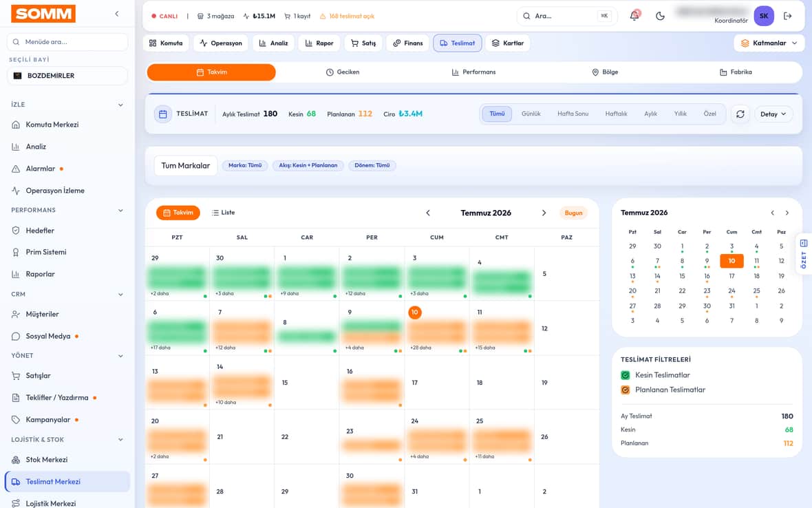The width and height of the screenshot is (812, 508).
Task: Click the logout icon
Action: tap(788, 16)
